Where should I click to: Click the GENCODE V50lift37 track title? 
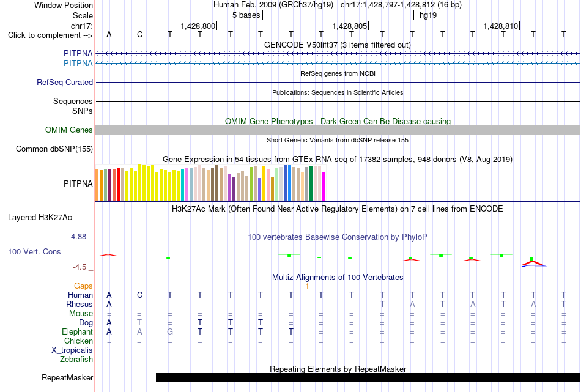(x=337, y=45)
